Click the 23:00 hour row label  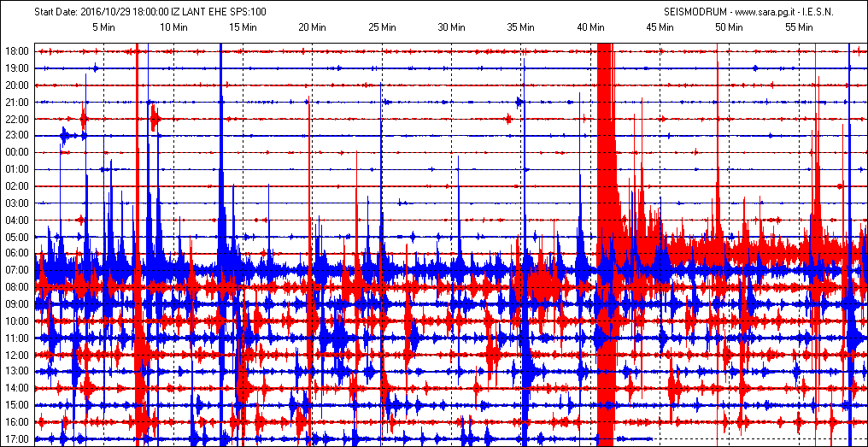click(x=16, y=136)
